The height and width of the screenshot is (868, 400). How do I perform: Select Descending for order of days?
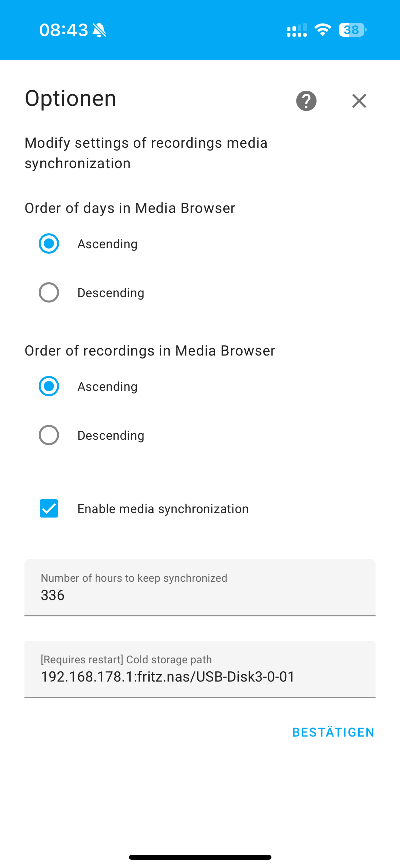49,292
